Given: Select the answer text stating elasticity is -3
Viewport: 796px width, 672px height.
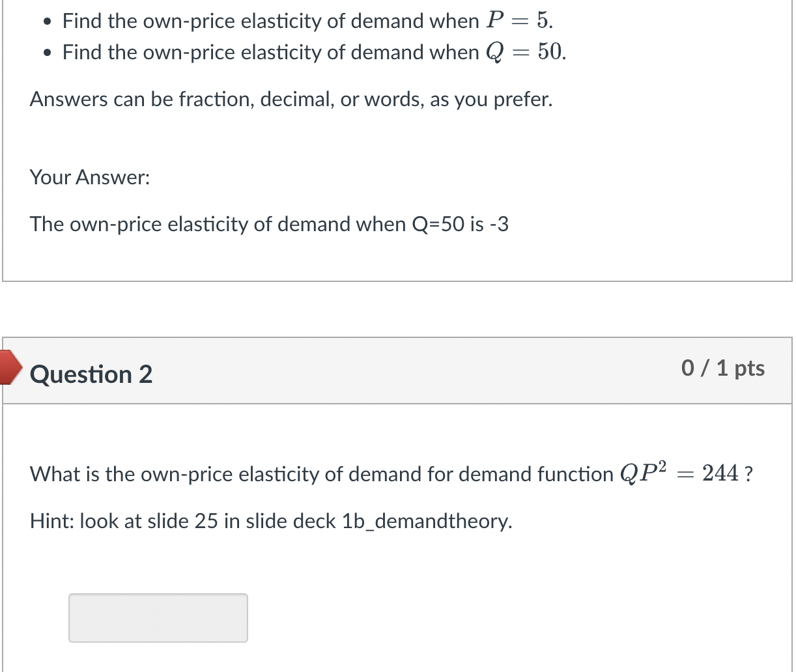Looking at the screenshot, I should click(x=270, y=224).
